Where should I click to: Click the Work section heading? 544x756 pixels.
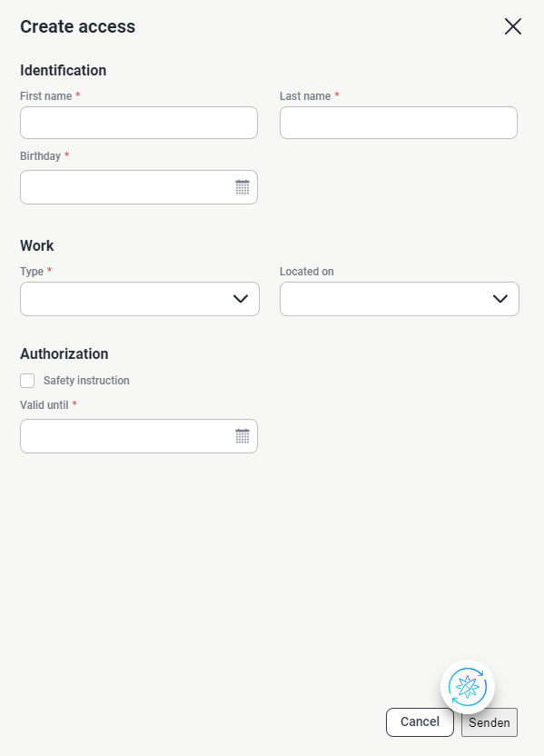[x=37, y=245]
